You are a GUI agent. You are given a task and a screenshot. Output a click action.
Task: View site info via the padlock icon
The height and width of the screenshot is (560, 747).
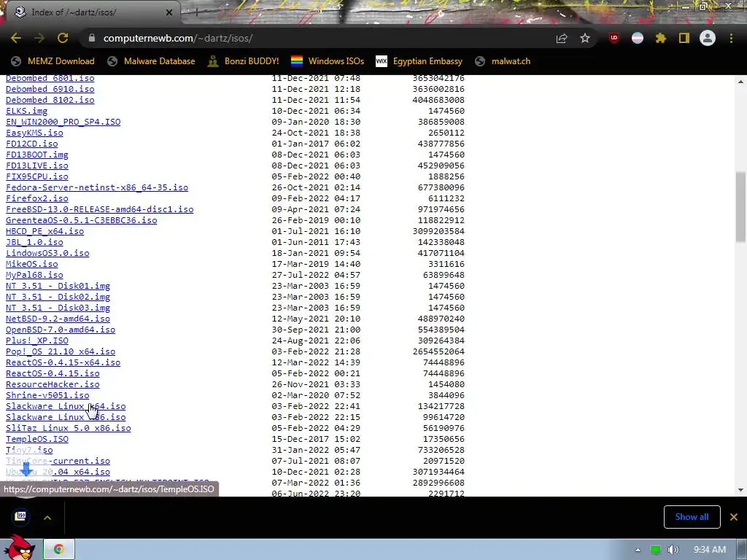(91, 38)
